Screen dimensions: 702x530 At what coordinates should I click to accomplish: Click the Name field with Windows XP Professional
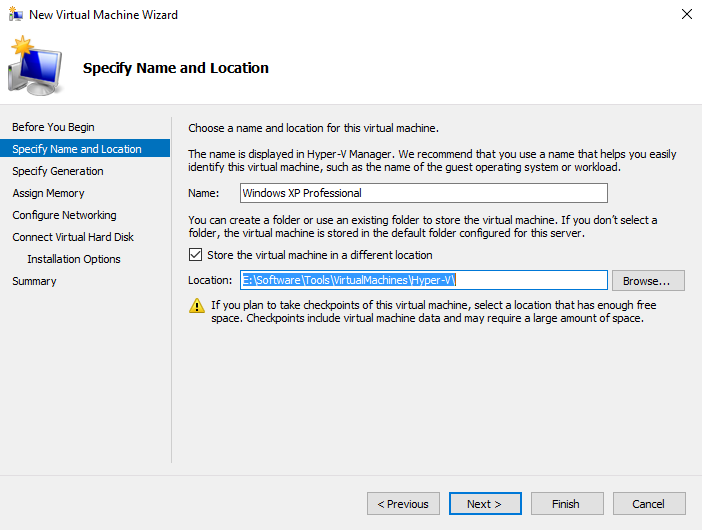[423, 193]
